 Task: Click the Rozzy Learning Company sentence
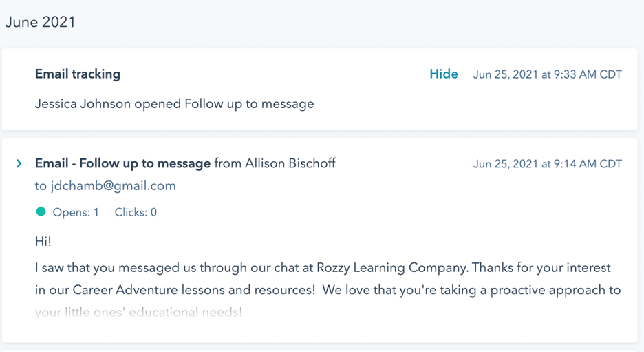(x=323, y=268)
